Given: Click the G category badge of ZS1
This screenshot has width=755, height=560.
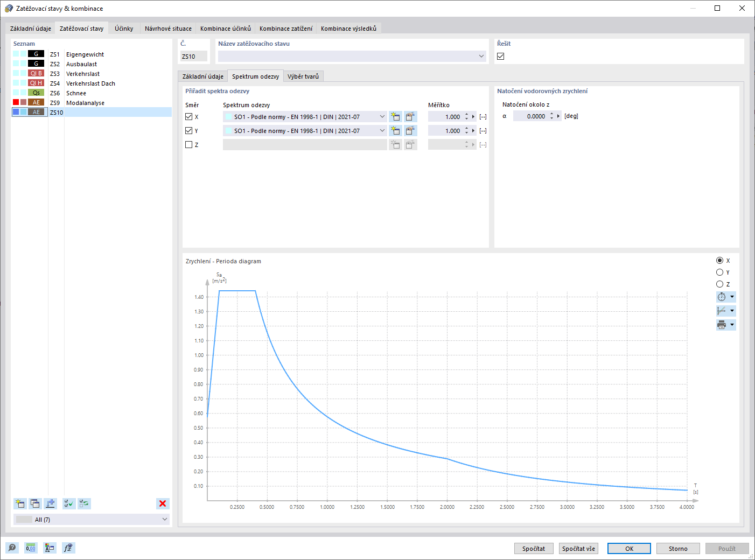Looking at the screenshot, I should click(x=36, y=54).
